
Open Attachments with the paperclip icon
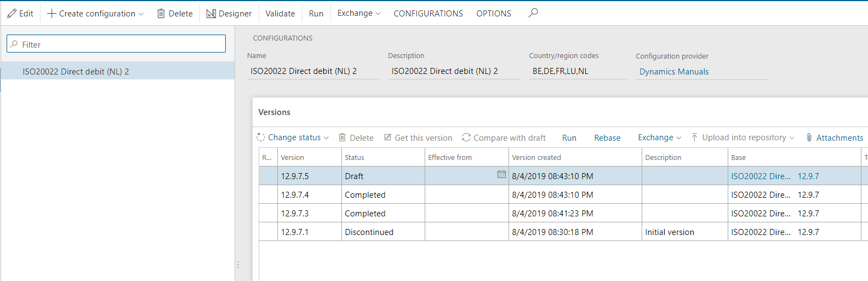click(809, 137)
